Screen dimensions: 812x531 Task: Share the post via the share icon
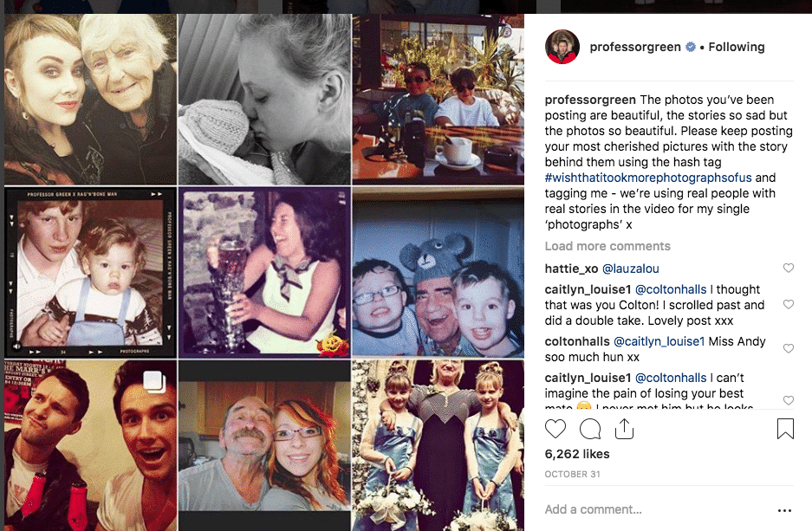coord(624,429)
